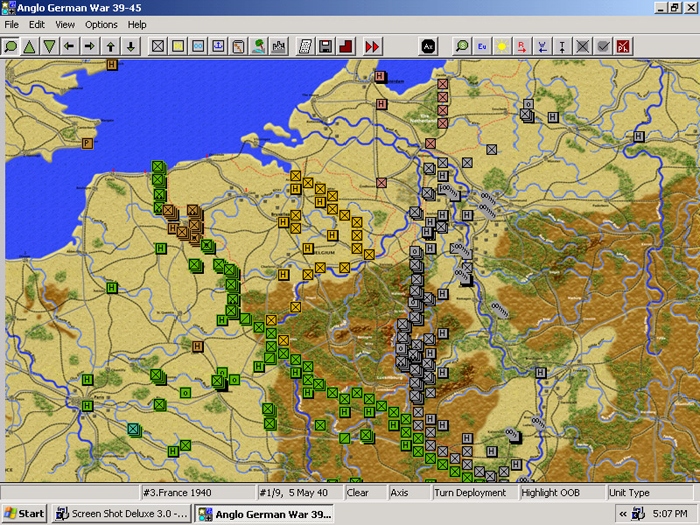
Task: Click Anglo German War taskbar button
Action: tap(265, 514)
